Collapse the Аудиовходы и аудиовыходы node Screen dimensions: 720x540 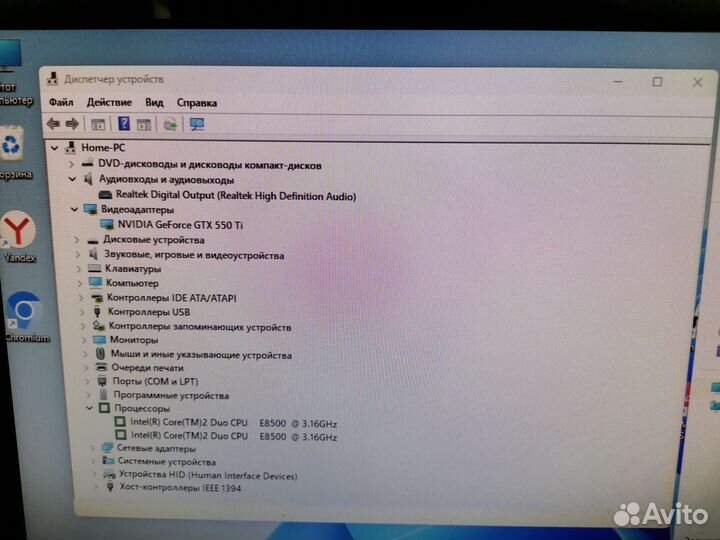point(73,179)
